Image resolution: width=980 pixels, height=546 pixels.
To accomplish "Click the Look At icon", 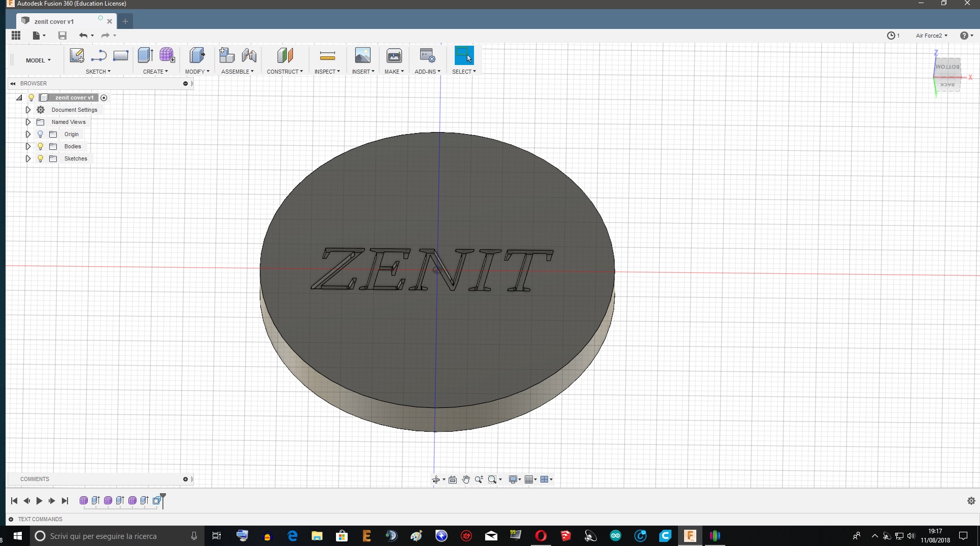I will click(x=453, y=479).
